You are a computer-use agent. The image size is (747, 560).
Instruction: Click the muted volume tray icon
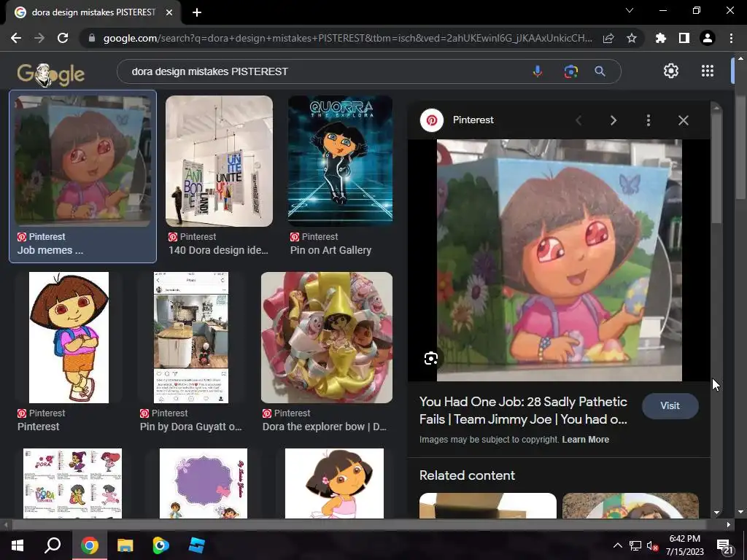652,545
